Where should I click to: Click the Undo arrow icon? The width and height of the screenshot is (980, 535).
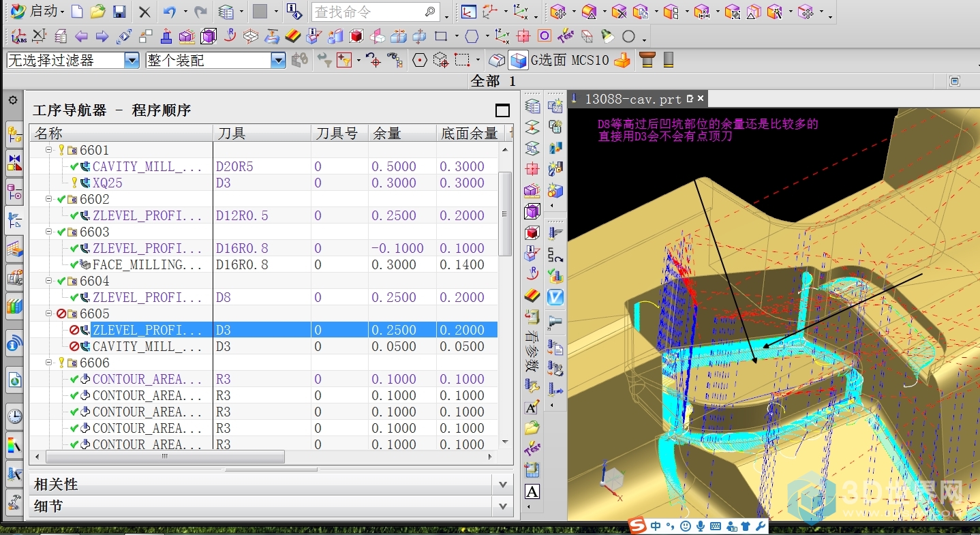(x=170, y=12)
